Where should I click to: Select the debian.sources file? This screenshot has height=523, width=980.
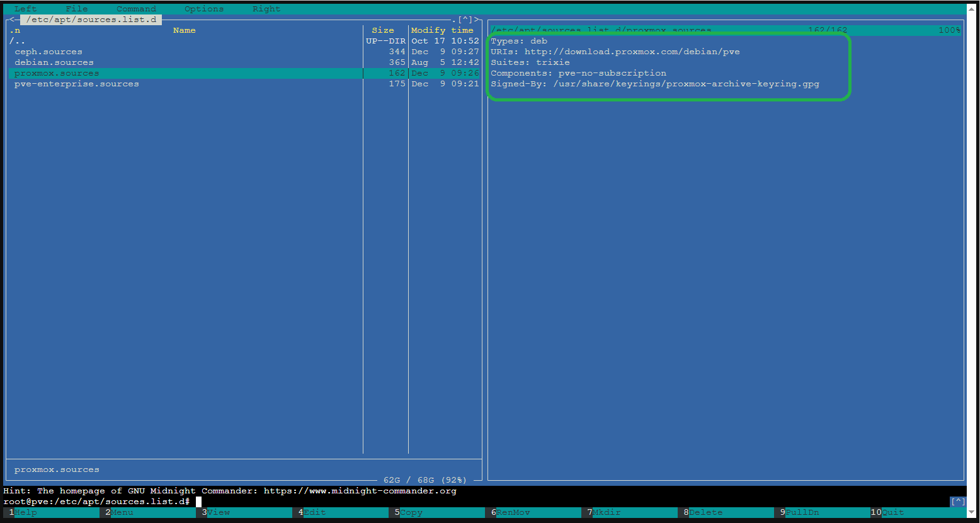coord(54,62)
